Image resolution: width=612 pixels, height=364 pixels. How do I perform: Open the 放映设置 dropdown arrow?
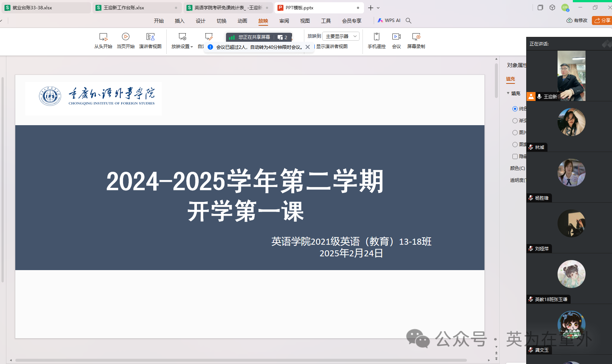(192, 47)
